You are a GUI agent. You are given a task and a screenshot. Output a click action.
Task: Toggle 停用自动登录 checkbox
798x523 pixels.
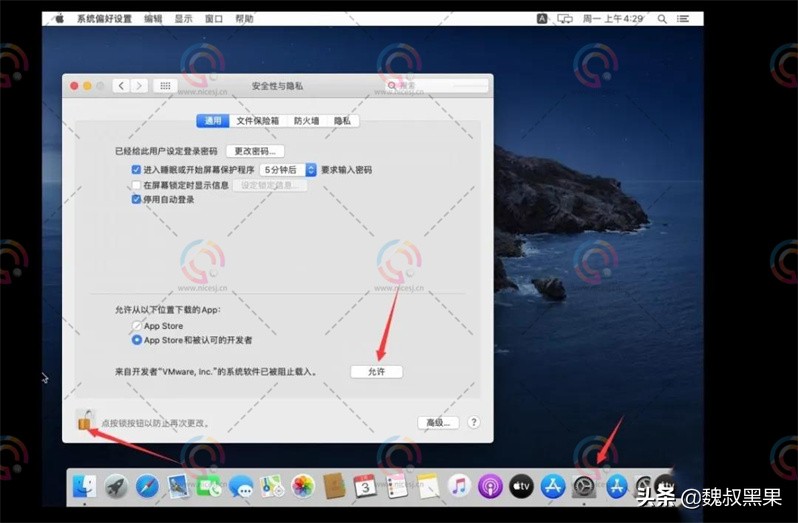coord(136,199)
